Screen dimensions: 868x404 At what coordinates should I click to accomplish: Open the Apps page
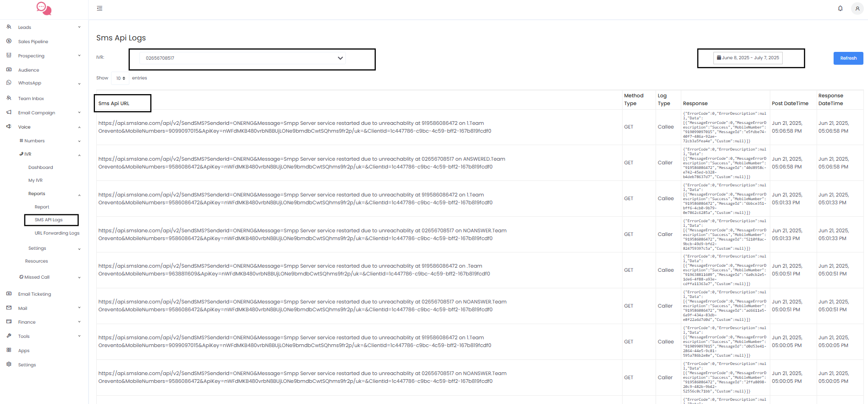point(24,351)
